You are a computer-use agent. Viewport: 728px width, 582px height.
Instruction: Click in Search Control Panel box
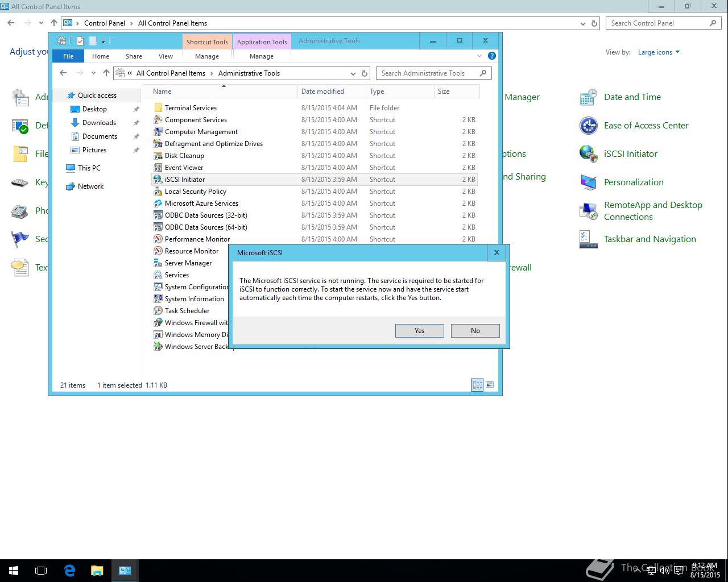coord(664,23)
